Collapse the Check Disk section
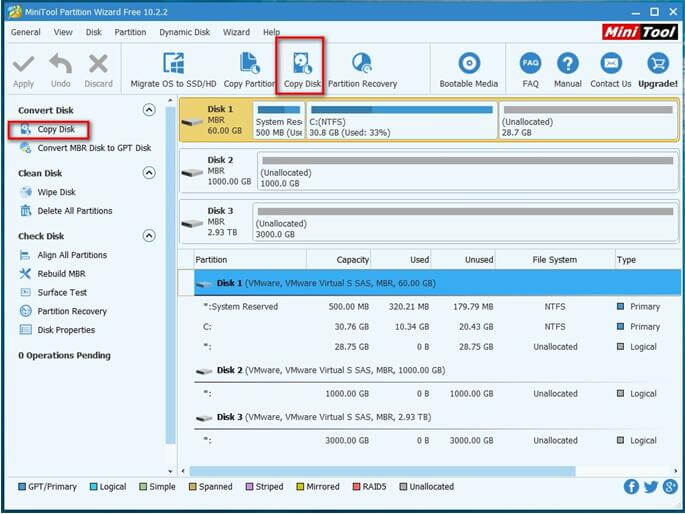The image size is (685, 514). pyautogui.click(x=149, y=236)
